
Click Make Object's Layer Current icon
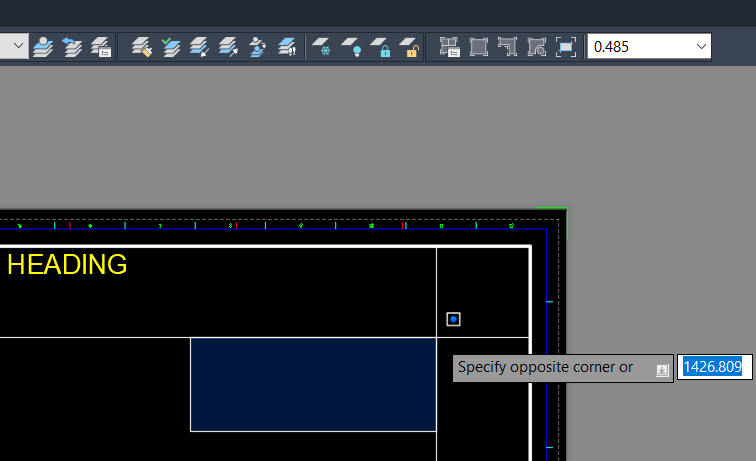tap(43, 47)
